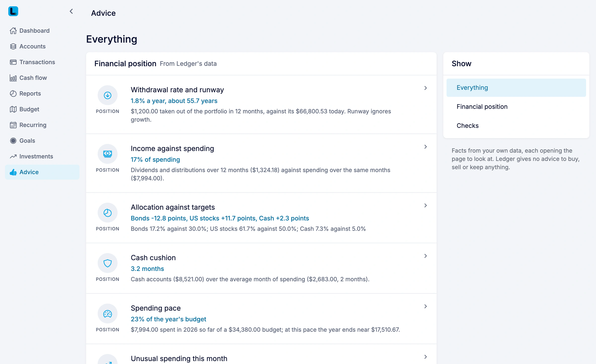Click the Accounts layers icon
Screen dimensions: 596x364
[x=13, y=46]
